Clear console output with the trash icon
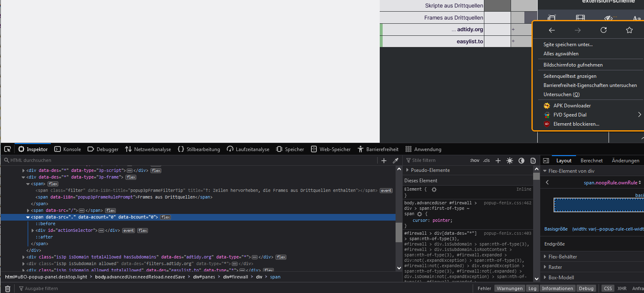 pyautogui.click(x=8, y=288)
